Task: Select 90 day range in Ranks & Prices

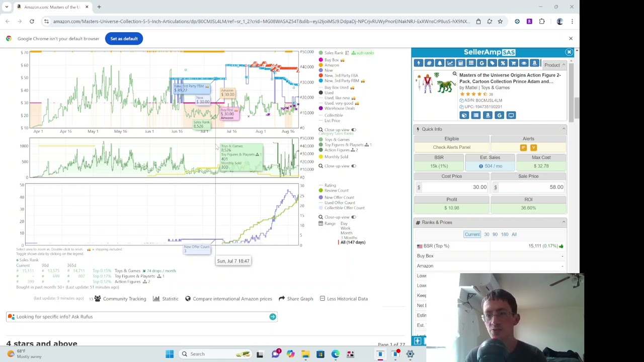Action: (495, 234)
